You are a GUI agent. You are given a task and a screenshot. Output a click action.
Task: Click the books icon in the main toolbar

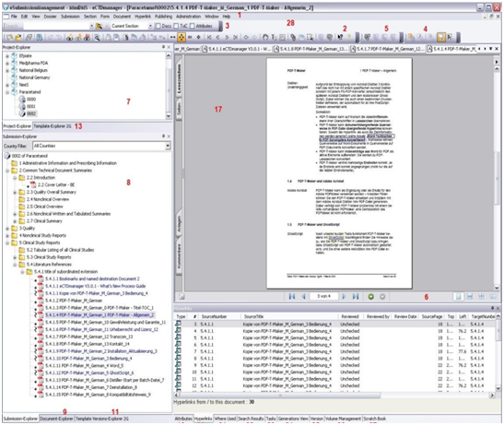pos(40,38)
